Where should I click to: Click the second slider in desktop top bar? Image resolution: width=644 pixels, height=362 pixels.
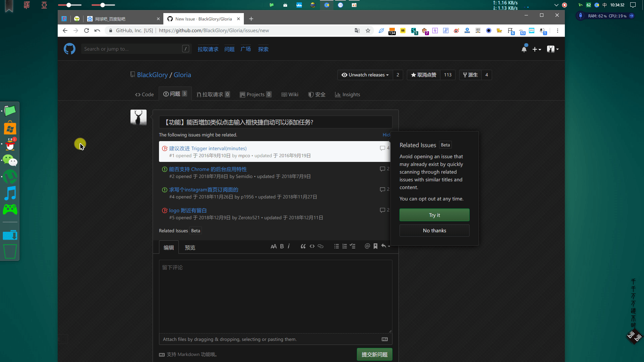(x=103, y=5)
